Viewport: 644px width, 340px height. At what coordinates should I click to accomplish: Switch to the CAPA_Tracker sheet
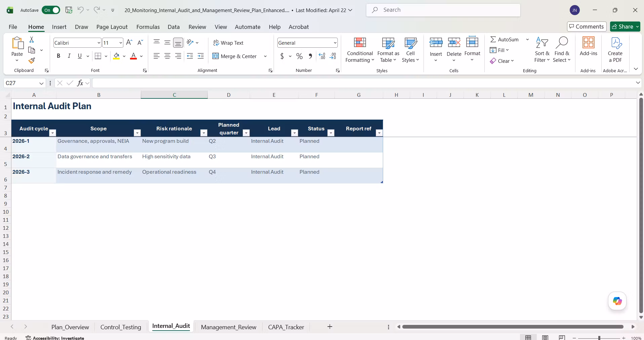pyautogui.click(x=286, y=327)
